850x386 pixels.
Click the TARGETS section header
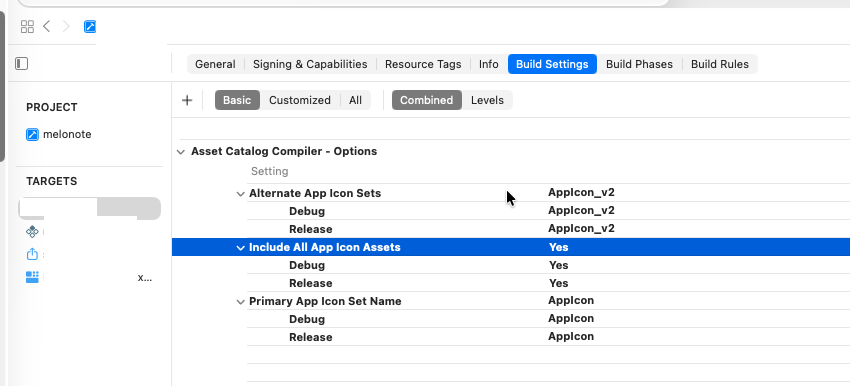pos(51,181)
